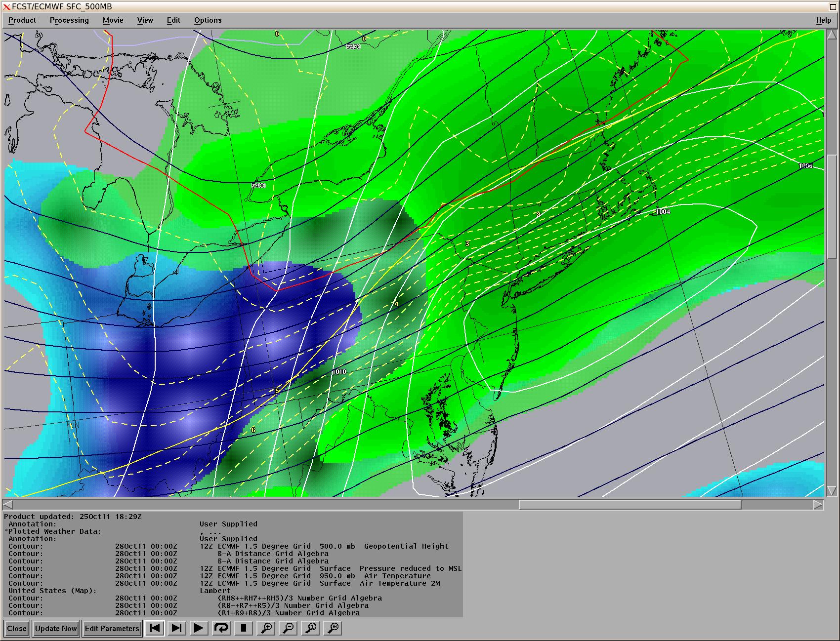840x641 pixels.
Task: Click the Plotted Weather Data heading
Action: pyautogui.click(x=53, y=531)
